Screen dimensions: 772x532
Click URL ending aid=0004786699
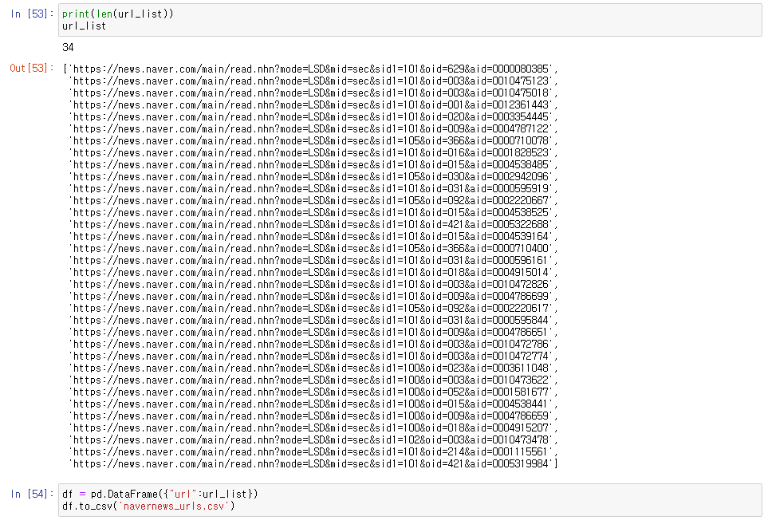[311, 297]
